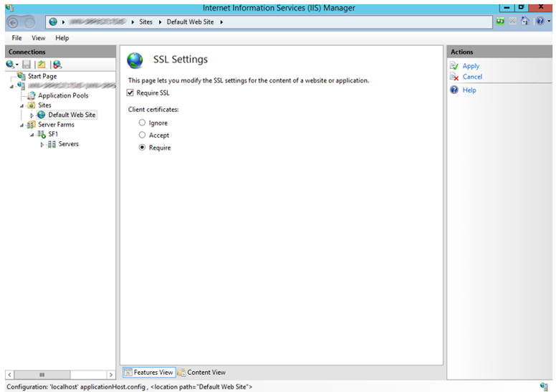Click the Server Farms icon
The image size is (556, 392).
[x=32, y=125]
